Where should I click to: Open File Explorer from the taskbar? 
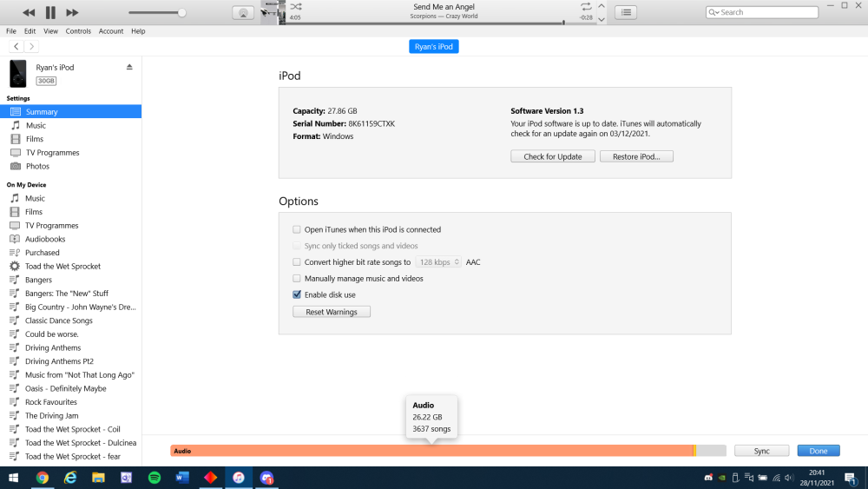pyautogui.click(x=98, y=478)
